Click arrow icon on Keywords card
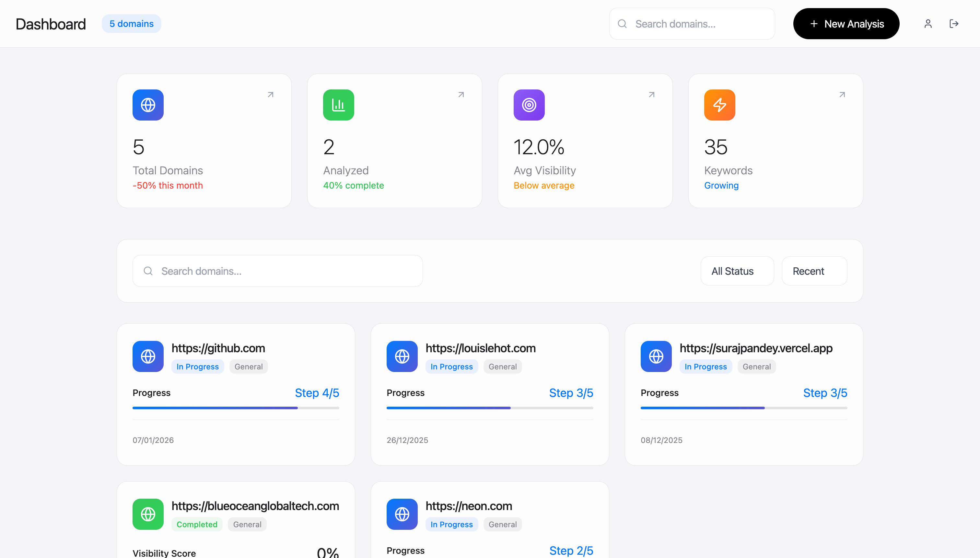 (842, 95)
